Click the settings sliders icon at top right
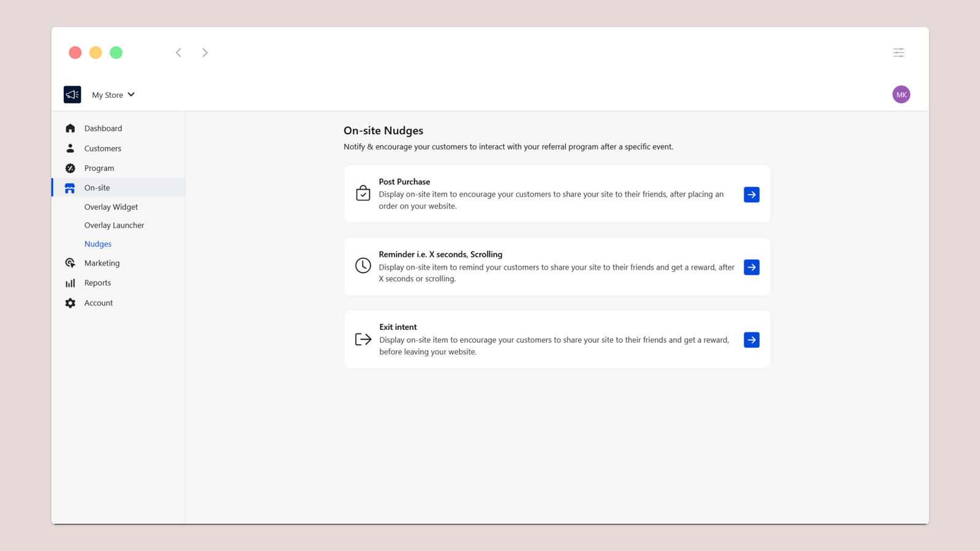Screen dimensions: 980x551 [899, 53]
